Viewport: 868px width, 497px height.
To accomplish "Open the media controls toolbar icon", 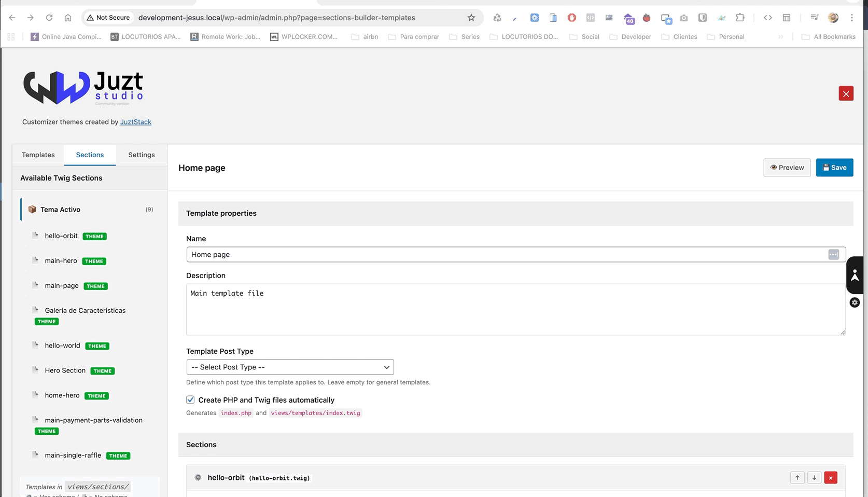I will (x=815, y=18).
